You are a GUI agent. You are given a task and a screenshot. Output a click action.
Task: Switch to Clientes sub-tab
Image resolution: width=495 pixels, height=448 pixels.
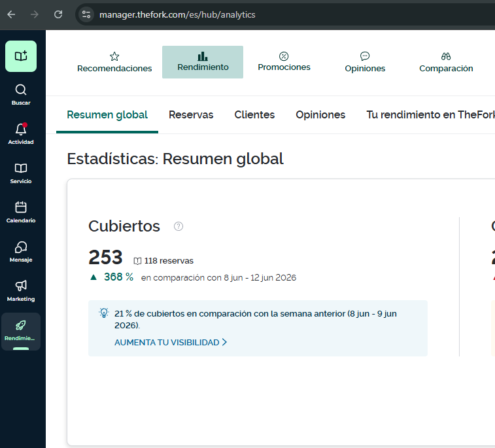[x=254, y=115]
